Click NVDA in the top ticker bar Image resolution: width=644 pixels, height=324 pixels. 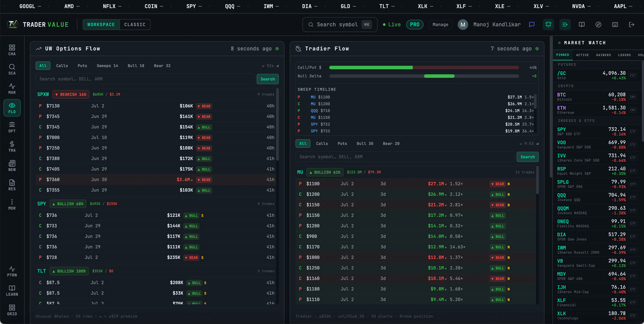click(578, 6)
